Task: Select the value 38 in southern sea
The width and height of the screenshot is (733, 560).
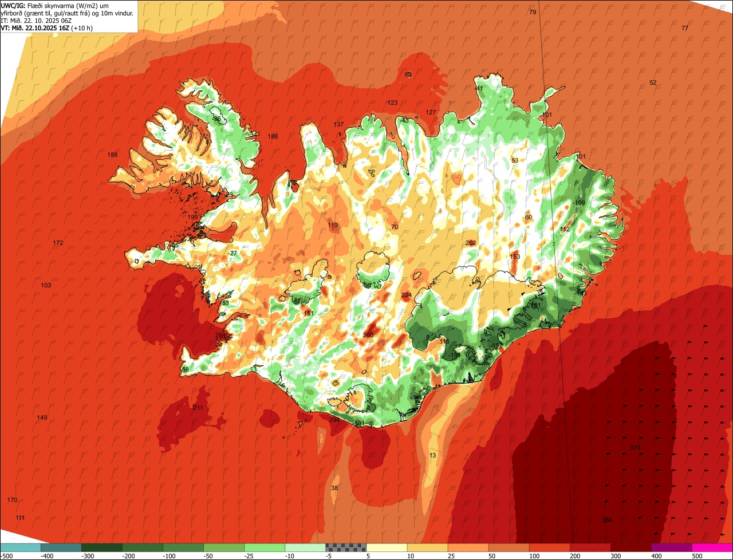Action: (334, 488)
